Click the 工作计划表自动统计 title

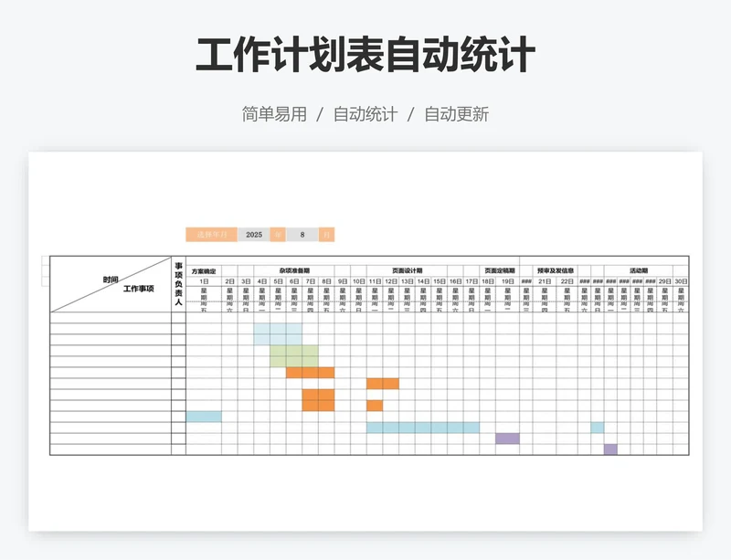(x=365, y=55)
